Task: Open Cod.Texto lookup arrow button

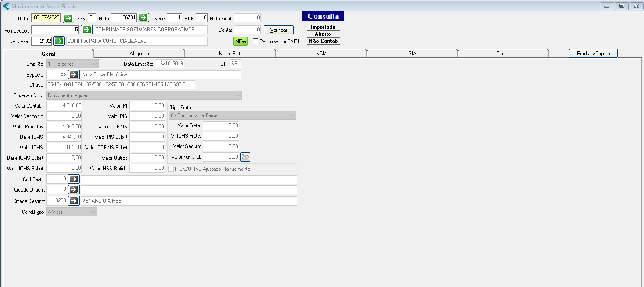Action: coord(74,179)
